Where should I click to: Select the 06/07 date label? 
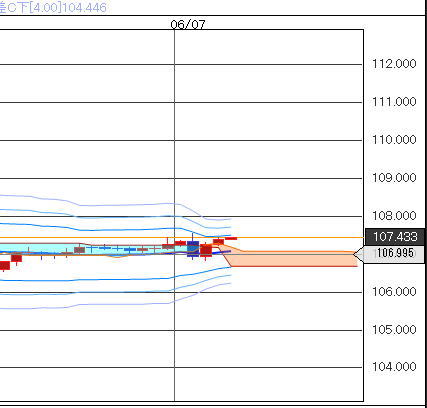pyautogui.click(x=188, y=24)
